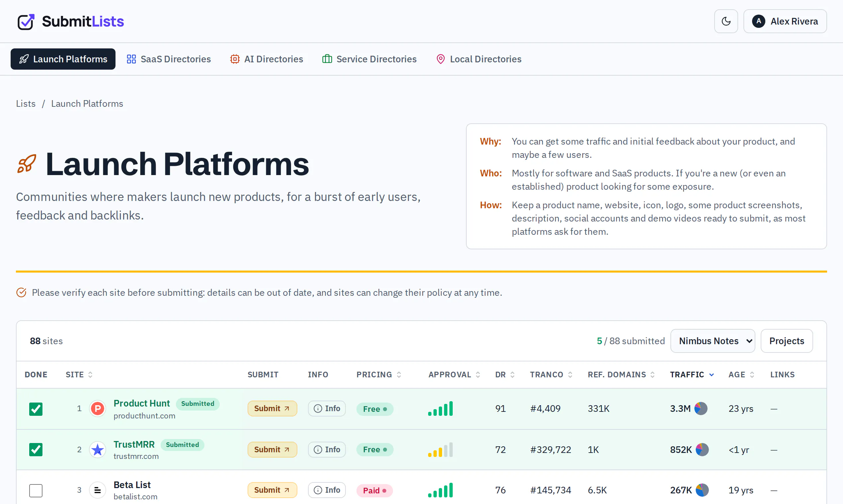Click Product Hunt approval bars indicator
The height and width of the screenshot is (504, 843).
click(x=440, y=409)
